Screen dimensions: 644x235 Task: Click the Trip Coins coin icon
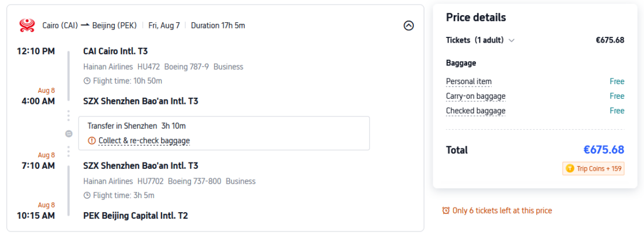(x=570, y=169)
